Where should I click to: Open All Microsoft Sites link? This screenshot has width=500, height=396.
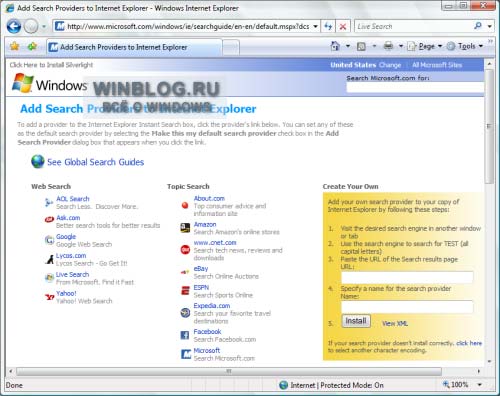coord(437,65)
